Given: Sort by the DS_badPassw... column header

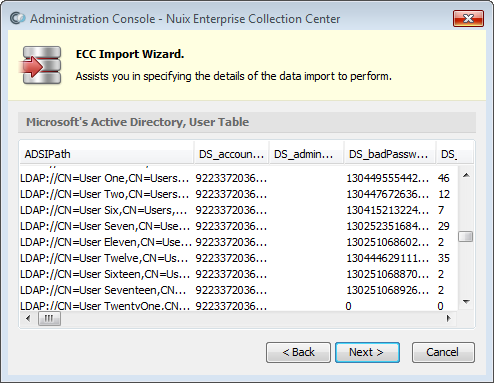Looking at the screenshot, I should coord(390,154).
